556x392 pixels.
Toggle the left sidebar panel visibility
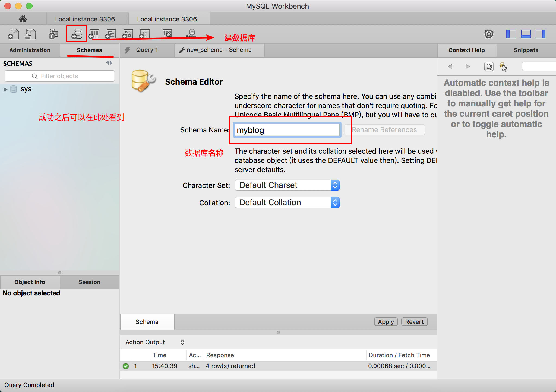[x=511, y=34]
